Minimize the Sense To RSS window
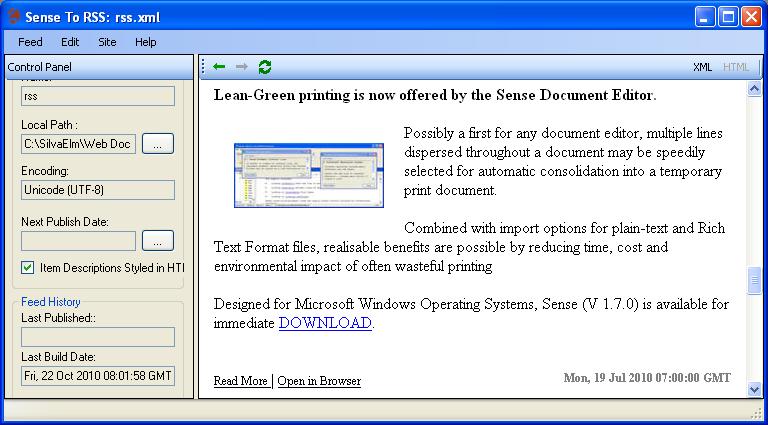This screenshot has width=768, height=425. tap(704, 18)
